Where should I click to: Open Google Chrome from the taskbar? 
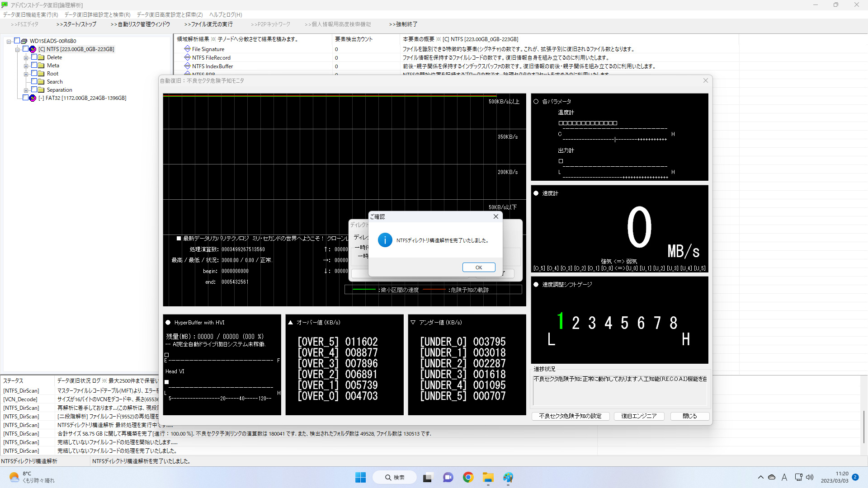click(x=468, y=477)
